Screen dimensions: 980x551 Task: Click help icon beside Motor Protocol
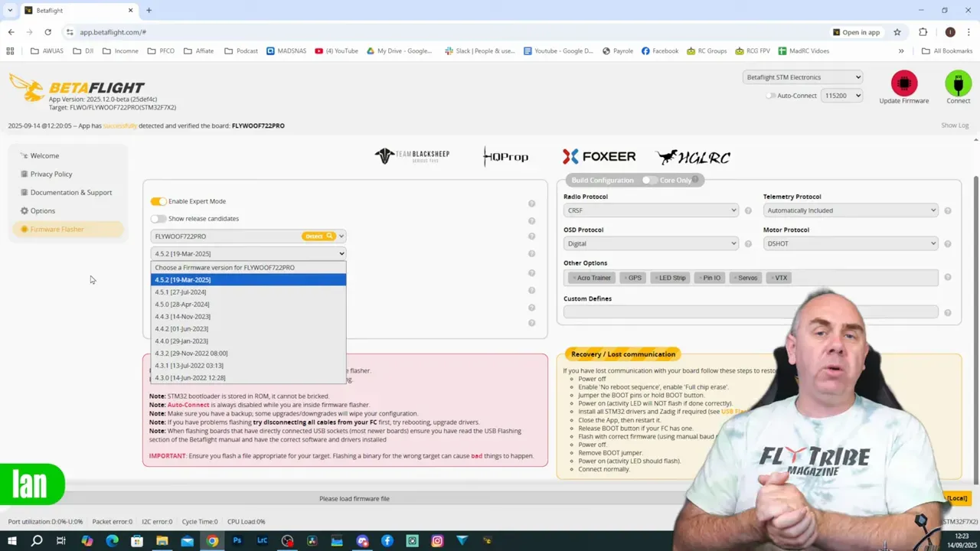(x=948, y=244)
